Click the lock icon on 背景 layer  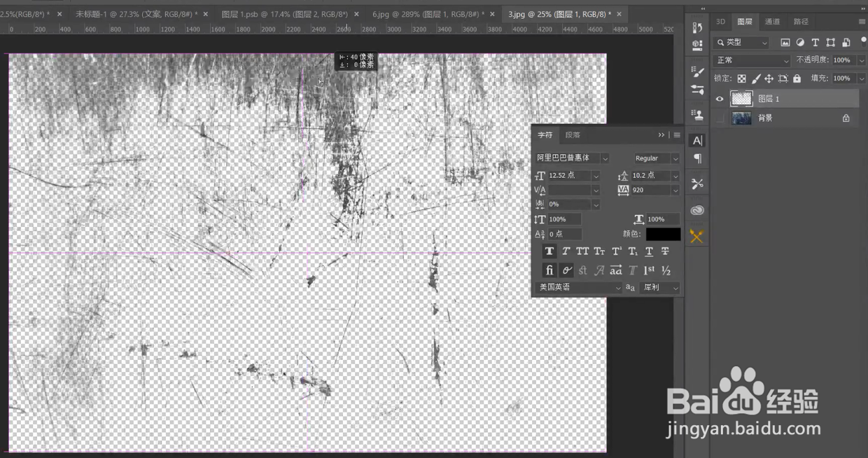tap(846, 118)
